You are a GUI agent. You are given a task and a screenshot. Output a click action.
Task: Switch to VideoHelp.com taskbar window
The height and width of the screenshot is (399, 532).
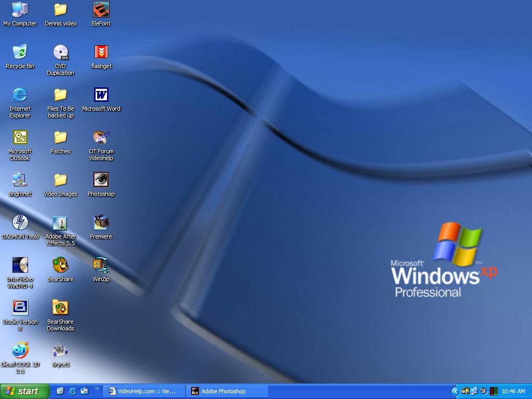pyautogui.click(x=144, y=391)
